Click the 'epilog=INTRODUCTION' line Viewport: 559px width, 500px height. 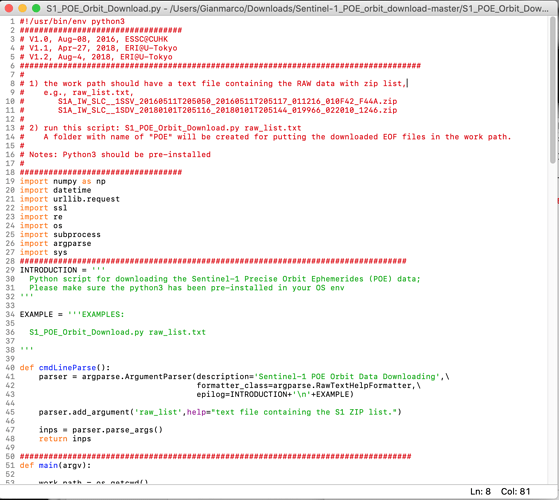click(275, 394)
